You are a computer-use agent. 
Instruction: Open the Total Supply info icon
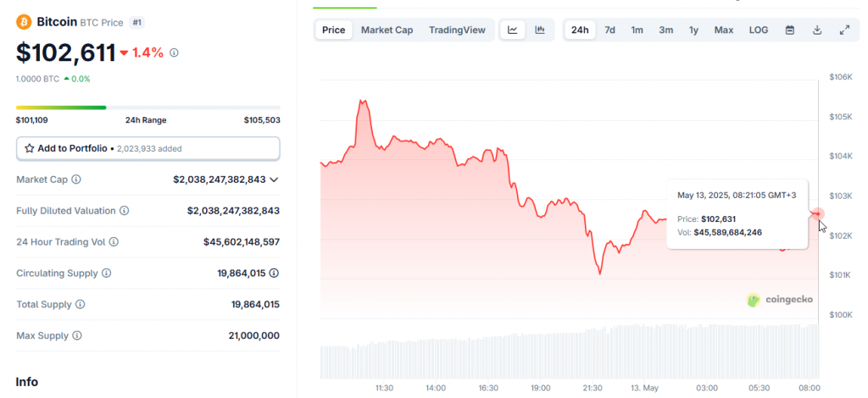[81, 305]
